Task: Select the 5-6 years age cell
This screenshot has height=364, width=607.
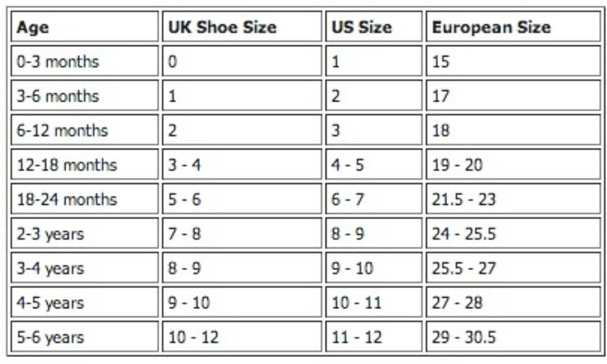Action: pyautogui.click(x=85, y=336)
